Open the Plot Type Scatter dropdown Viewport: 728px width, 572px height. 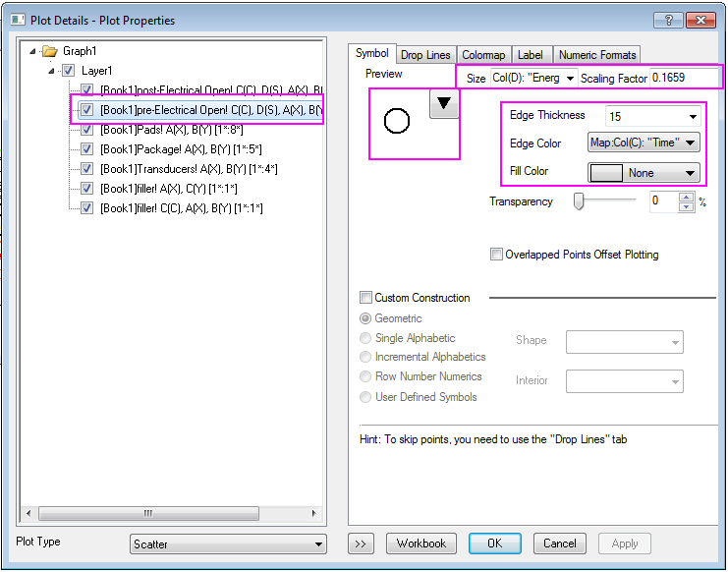click(x=228, y=543)
